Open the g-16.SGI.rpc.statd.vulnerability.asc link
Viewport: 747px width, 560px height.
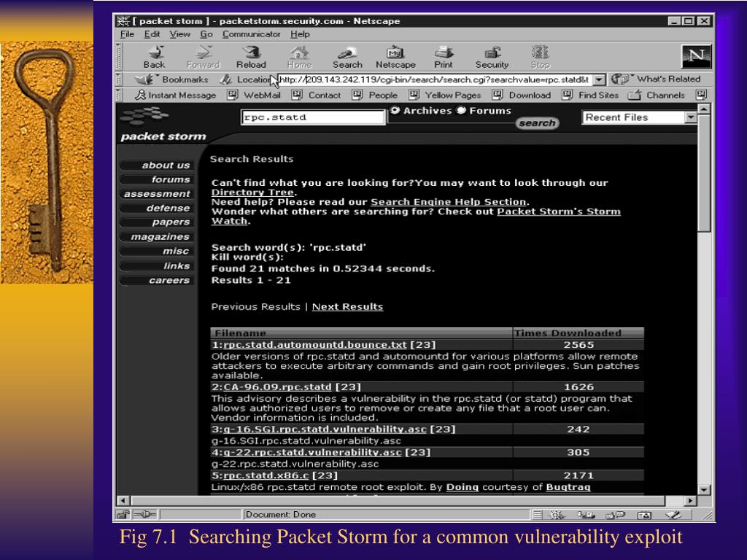(x=325, y=429)
